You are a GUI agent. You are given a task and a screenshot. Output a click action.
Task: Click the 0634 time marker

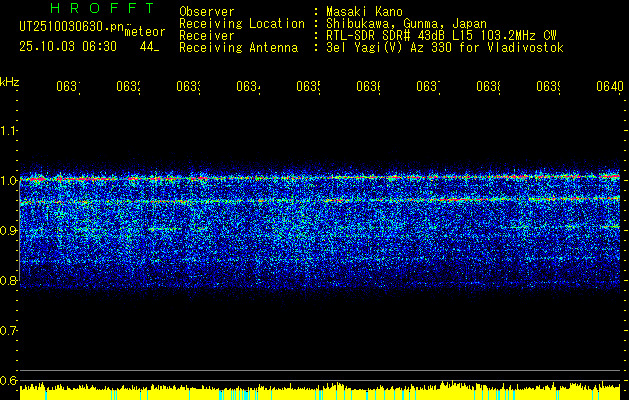click(248, 87)
